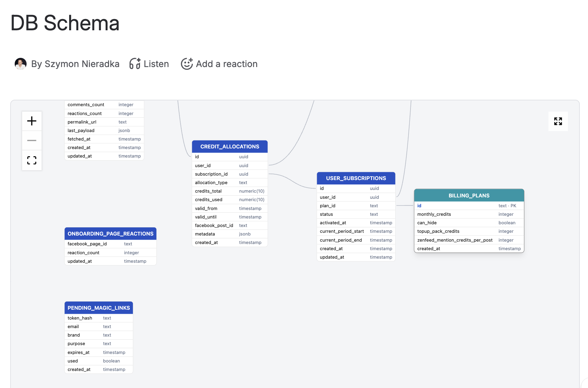
Task: Click last_payload jsonb field row
Action: click(104, 130)
